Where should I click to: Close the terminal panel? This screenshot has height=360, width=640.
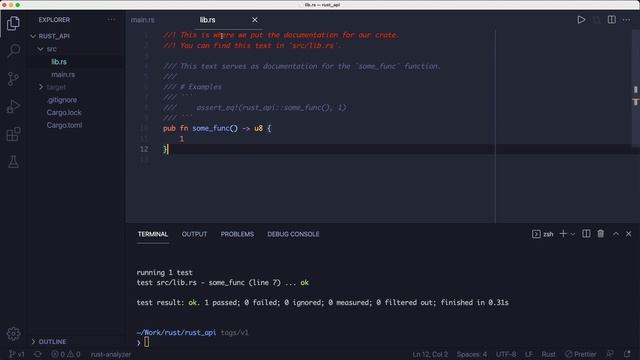(629, 234)
